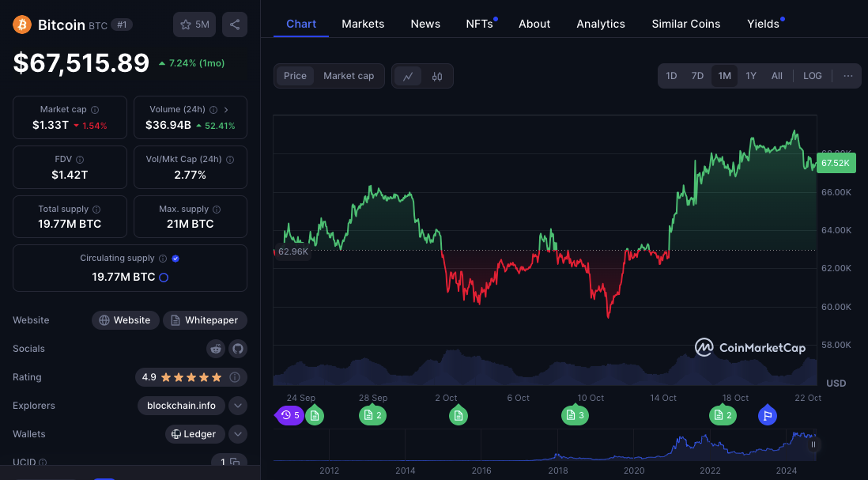Show Max. supply info icon
This screenshot has height=480, width=868.
click(217, 210)
